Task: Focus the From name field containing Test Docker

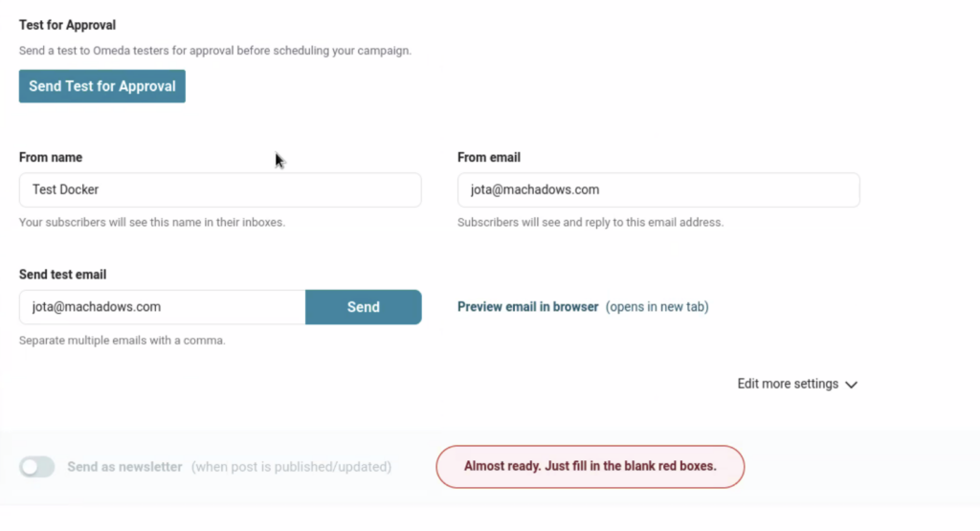Action: [x=220, y=189]
